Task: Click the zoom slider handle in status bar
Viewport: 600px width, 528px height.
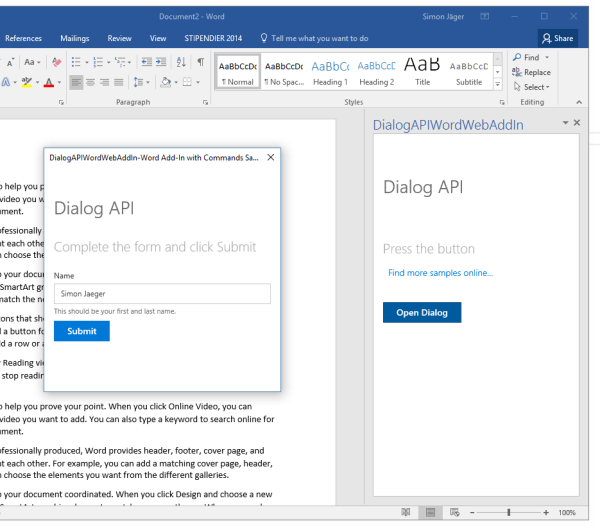Action: 509,512
